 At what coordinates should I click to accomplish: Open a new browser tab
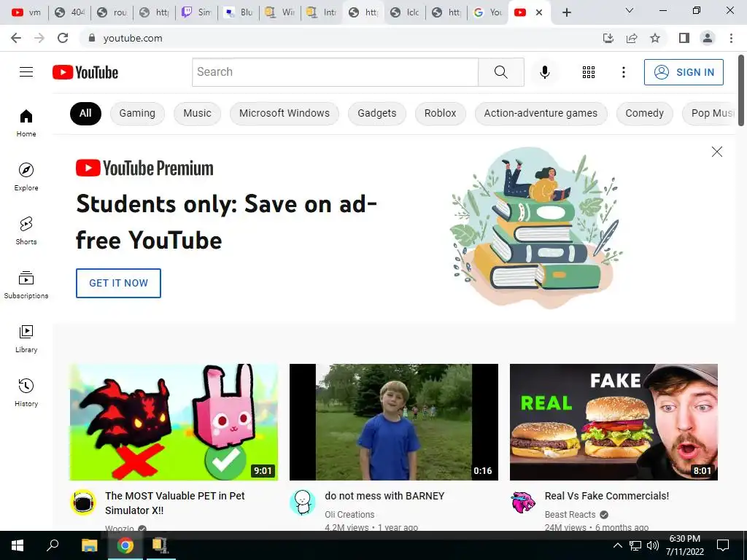[566, 12]
